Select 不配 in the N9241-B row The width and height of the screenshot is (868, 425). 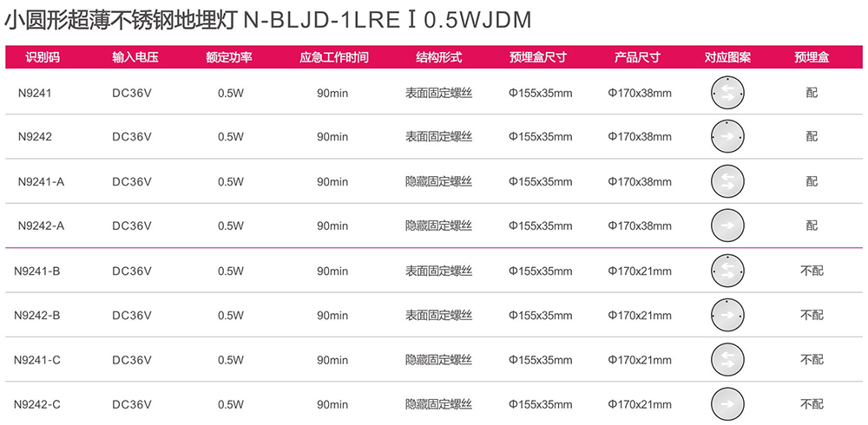coord(812,271)
